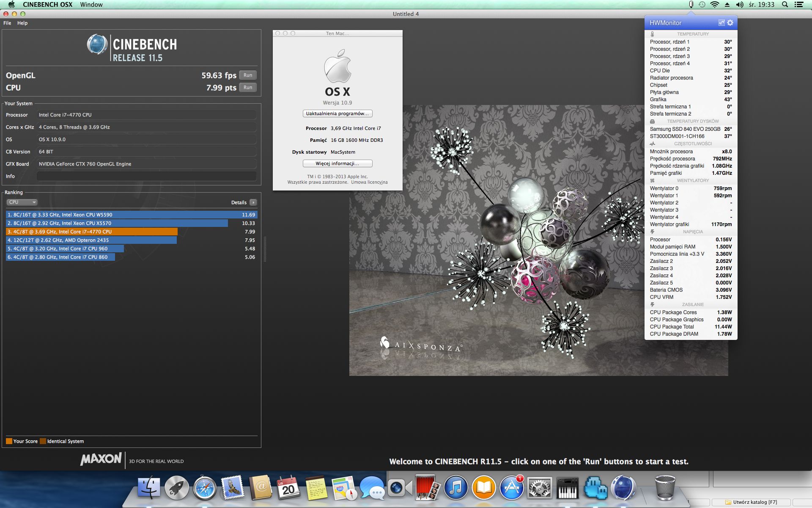Open the Umowa licencyjna link

[369, 182]
